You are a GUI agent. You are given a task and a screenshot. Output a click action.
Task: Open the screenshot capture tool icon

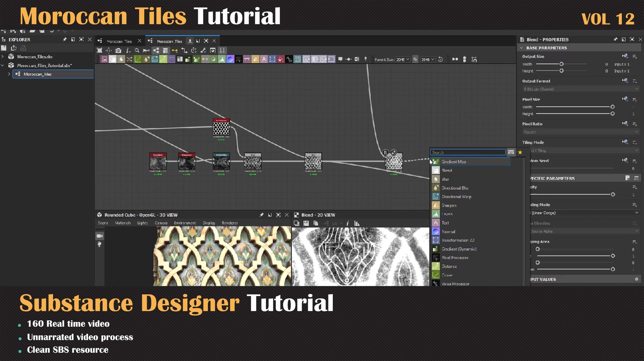(x=118, y=51)
